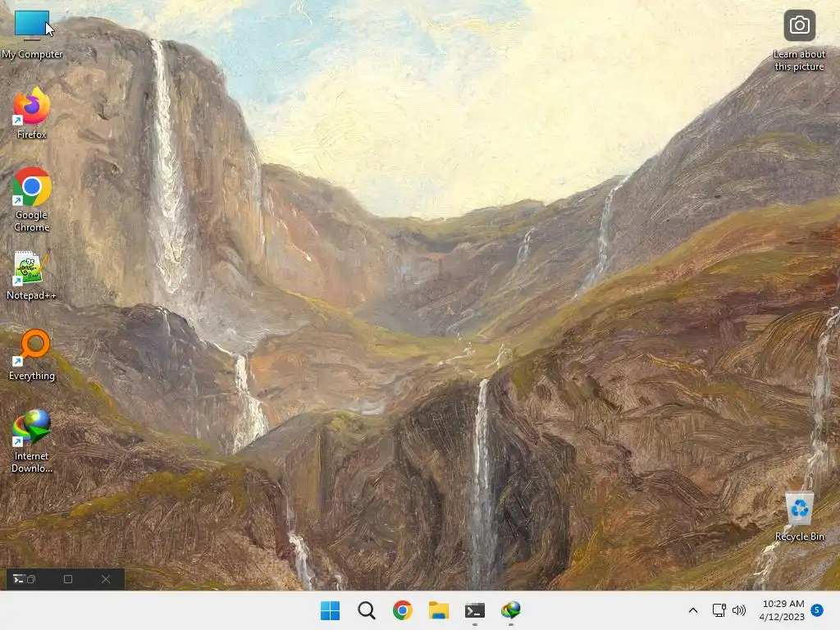The height and width of the screenshot is (630, 840).
Task: Open taskbar Search magnifier
Action: (x=367, y=610)
